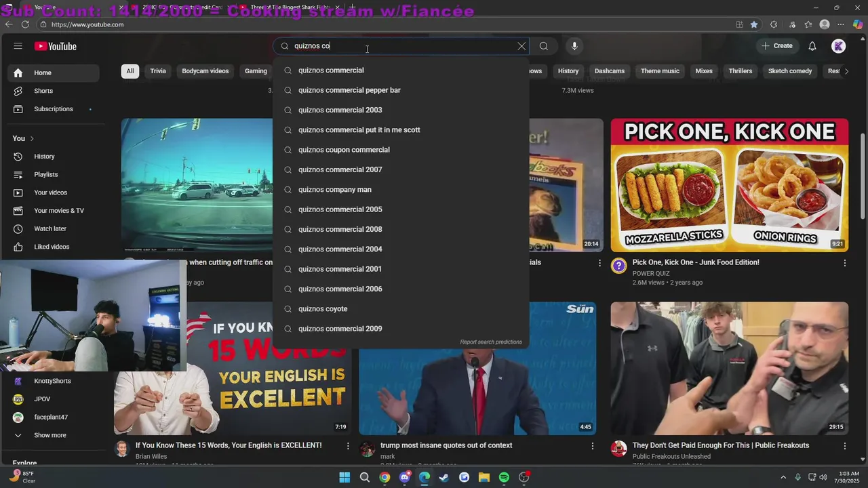Open the KnottyShorts subscription channel
This screenshot has width=868, height=488.
52,381
